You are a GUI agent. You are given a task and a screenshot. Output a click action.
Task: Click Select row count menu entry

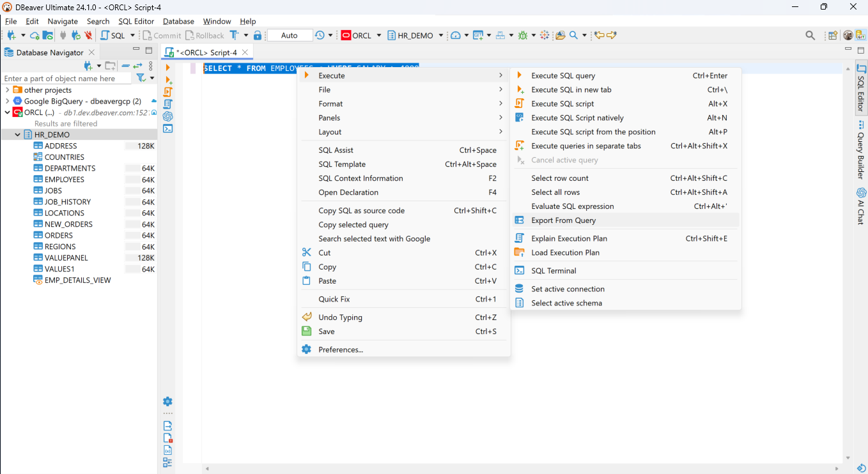pos(625,178)
